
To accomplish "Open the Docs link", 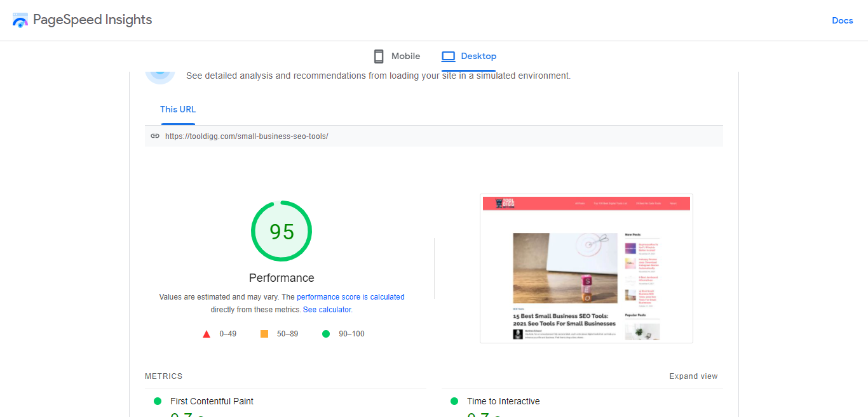I will [x=842, y=20].
